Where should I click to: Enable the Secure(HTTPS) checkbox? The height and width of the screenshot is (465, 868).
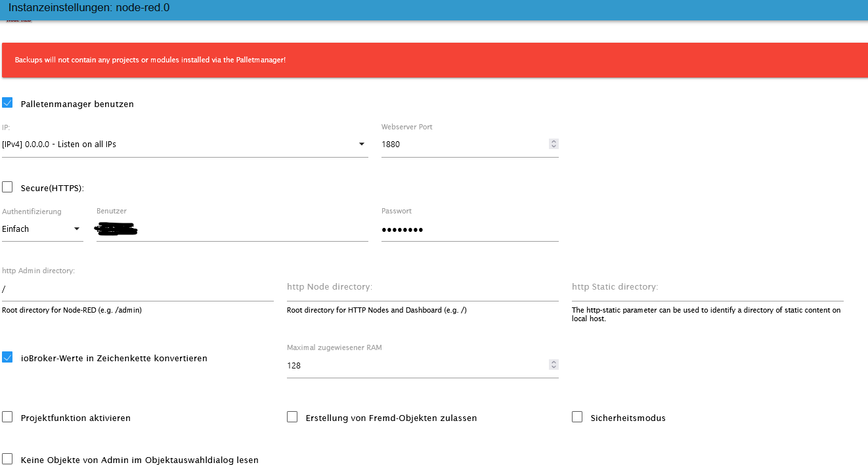[8, 187]
